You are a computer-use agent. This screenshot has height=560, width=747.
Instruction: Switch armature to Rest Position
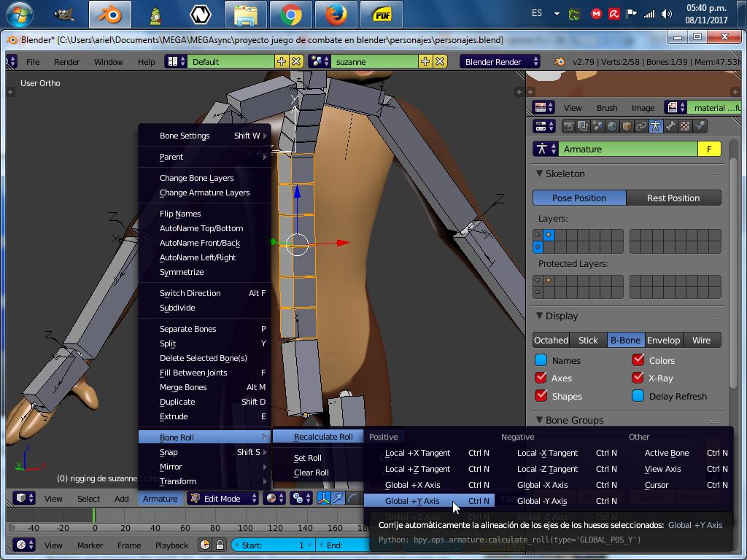point(673,198)
